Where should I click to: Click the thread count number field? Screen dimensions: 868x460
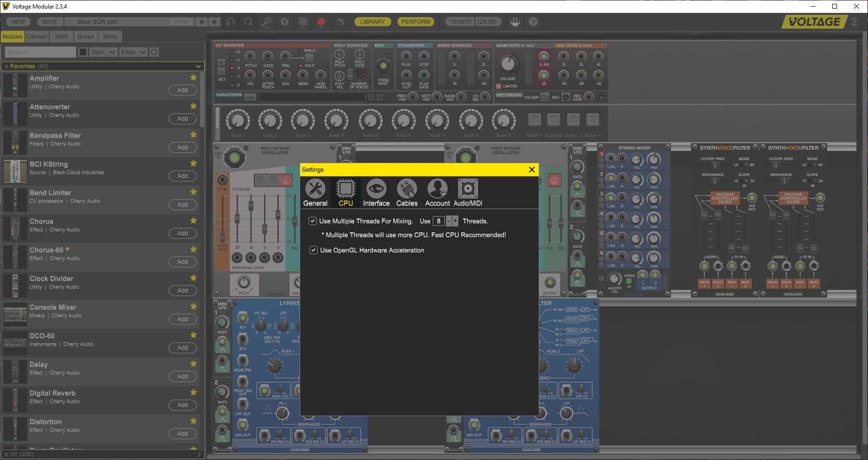pyautogui.click(x=439, y=221)
